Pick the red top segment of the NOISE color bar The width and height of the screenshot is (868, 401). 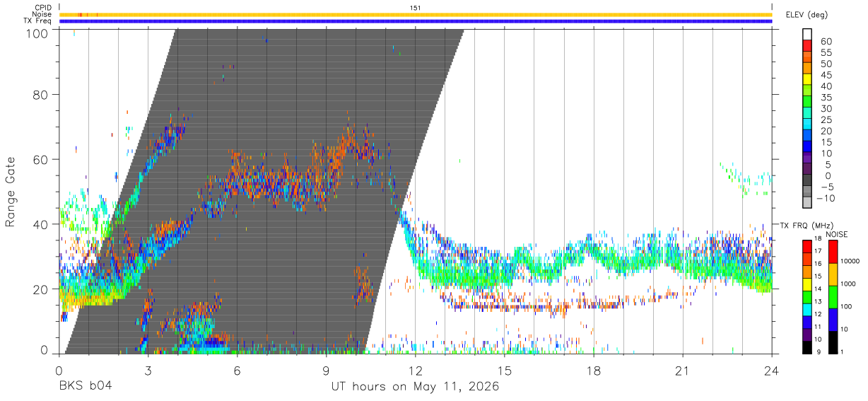832,252
